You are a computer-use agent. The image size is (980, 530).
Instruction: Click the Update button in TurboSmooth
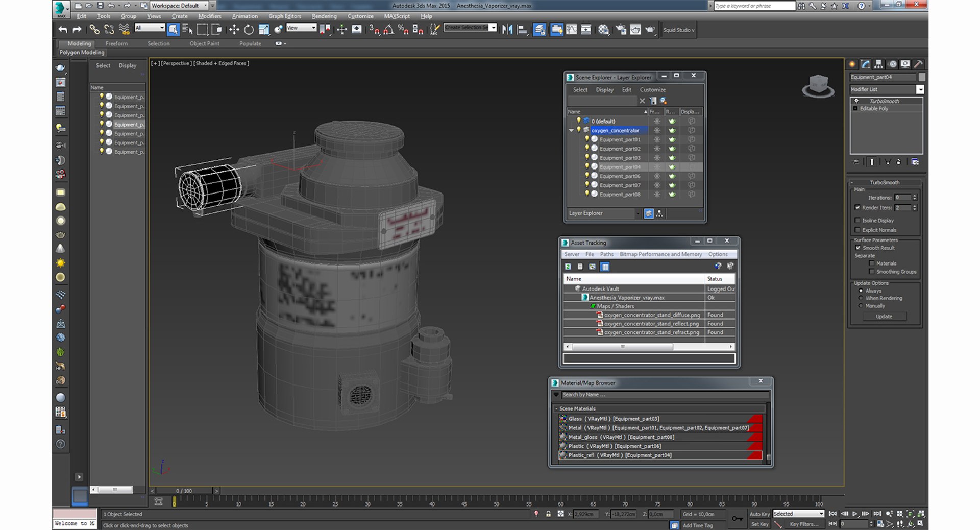click(x=884, y=317)
